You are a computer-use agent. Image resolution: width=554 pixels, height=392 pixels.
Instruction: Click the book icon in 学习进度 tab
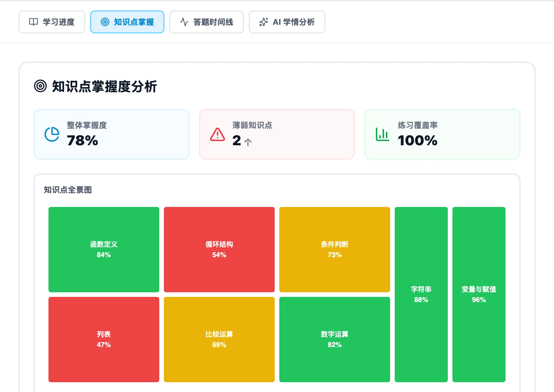33,22
